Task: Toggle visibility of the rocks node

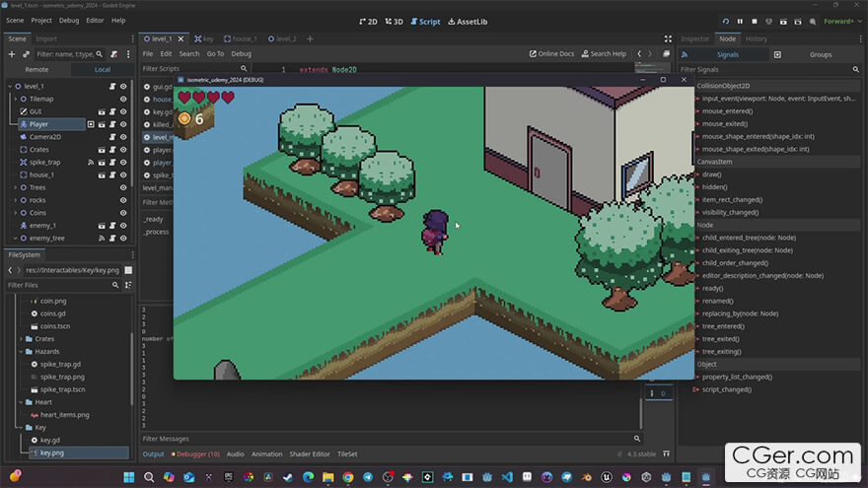Action: coord(123,200)
